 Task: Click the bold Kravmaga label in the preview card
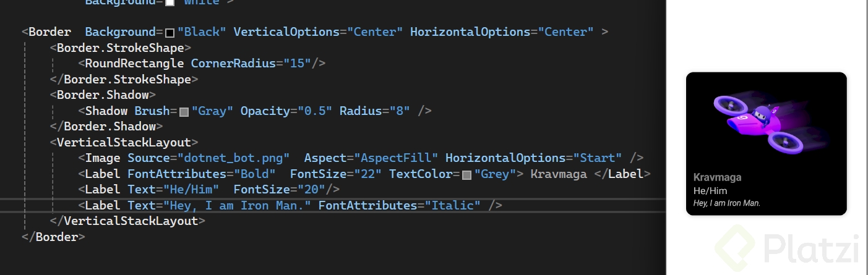717,177
